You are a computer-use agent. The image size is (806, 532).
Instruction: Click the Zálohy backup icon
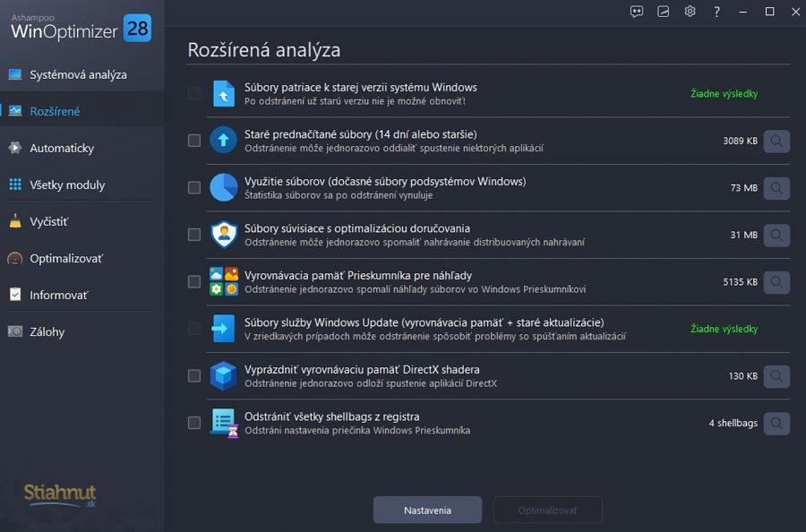click(x=15, y=331)
